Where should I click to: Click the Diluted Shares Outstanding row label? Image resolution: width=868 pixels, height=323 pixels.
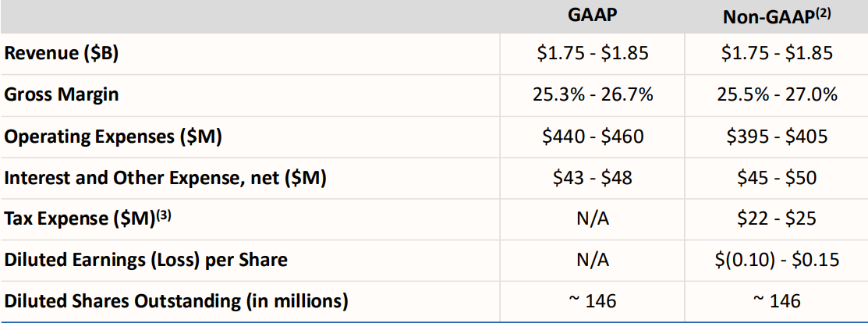click(176, 300)
